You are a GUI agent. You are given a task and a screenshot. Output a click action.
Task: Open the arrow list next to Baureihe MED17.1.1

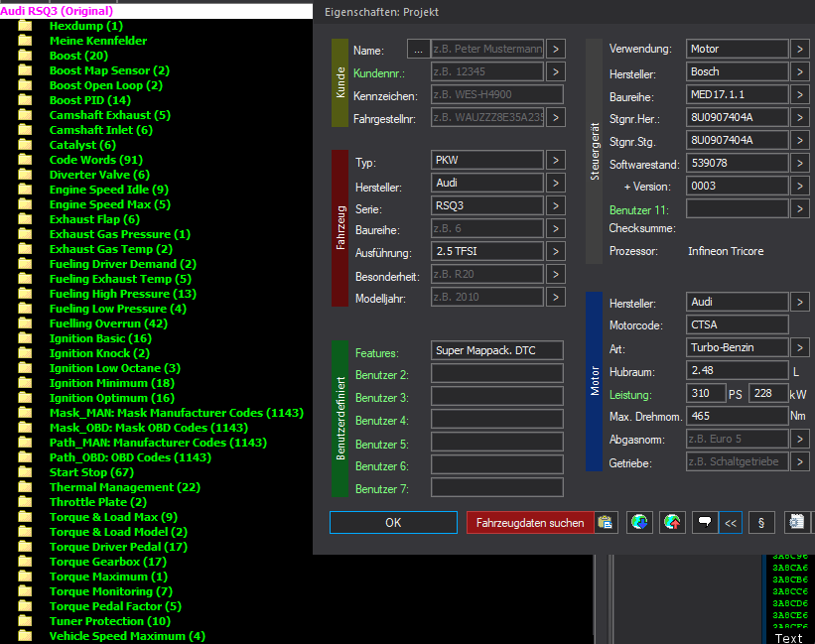(x=800, y=94)
